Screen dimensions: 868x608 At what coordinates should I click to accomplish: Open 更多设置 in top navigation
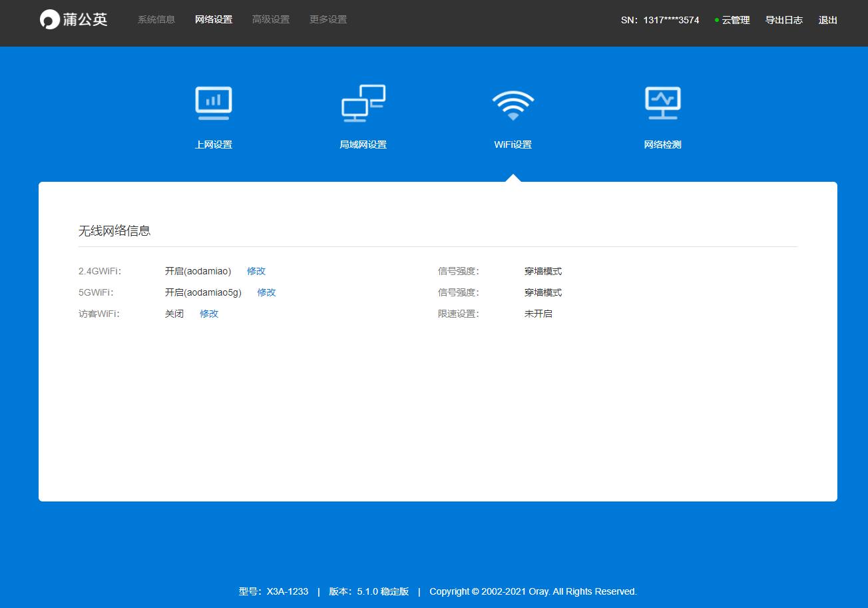[328, 20]
